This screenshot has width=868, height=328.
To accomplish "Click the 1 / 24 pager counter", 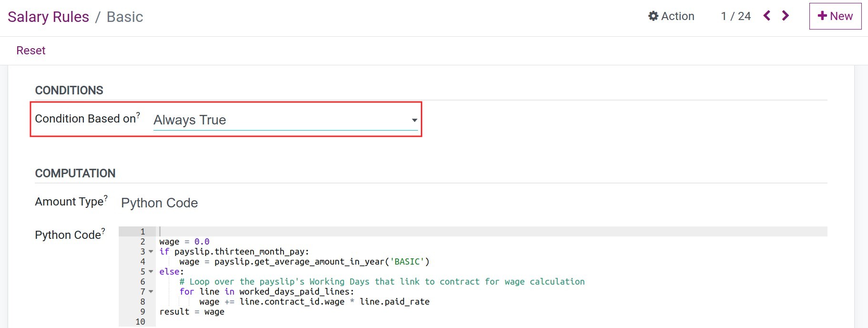I will click(x=735, y=16).
